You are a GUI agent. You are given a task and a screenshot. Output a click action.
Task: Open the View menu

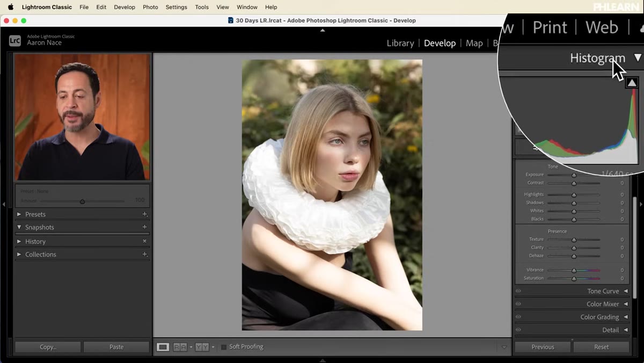pos(223,7)
